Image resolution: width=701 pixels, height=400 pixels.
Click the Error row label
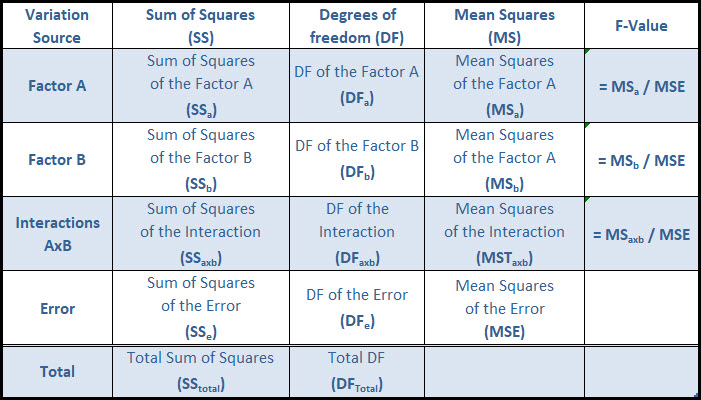point(57,307)
